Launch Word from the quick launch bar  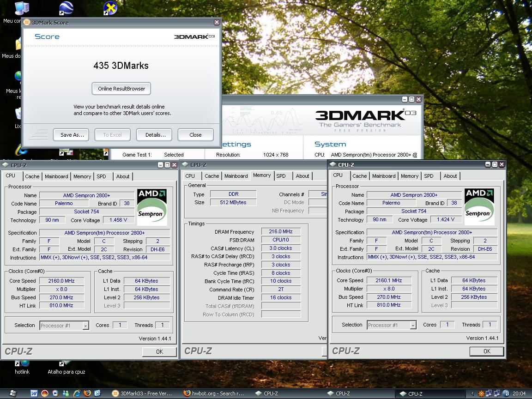34,393
